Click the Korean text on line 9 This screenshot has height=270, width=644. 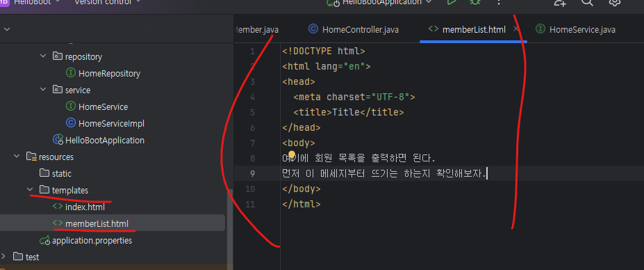pyautogui.click(x=384, y=174)
